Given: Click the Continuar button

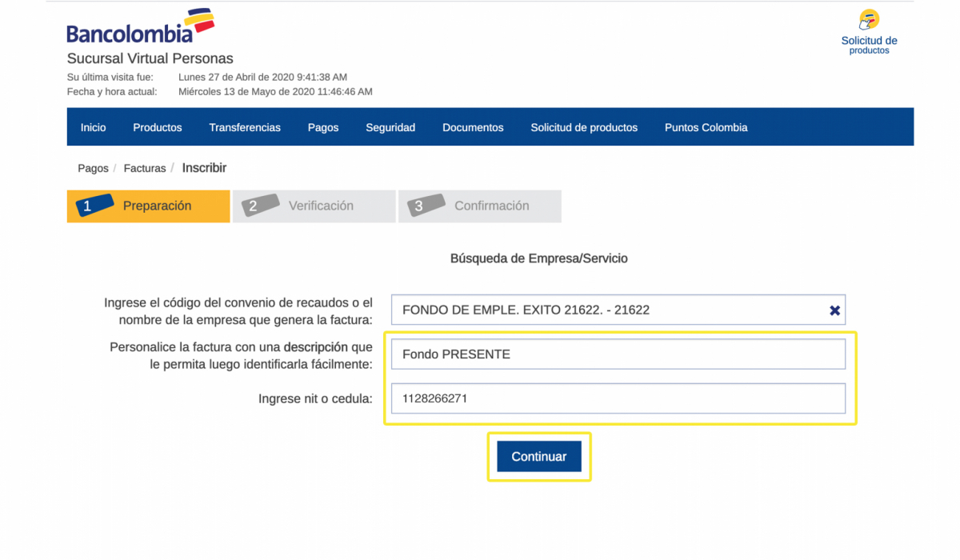Looking at the screenshot, I should point(539,456).
